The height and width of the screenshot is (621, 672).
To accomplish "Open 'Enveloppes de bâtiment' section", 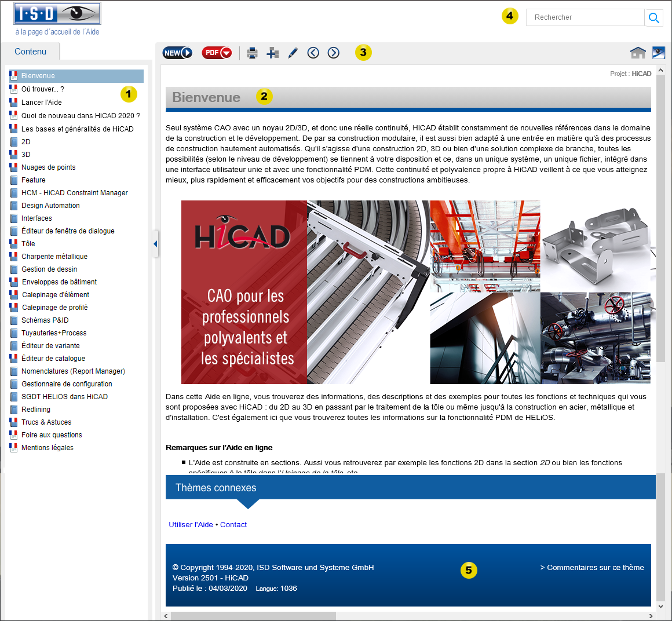I will 60,282.
